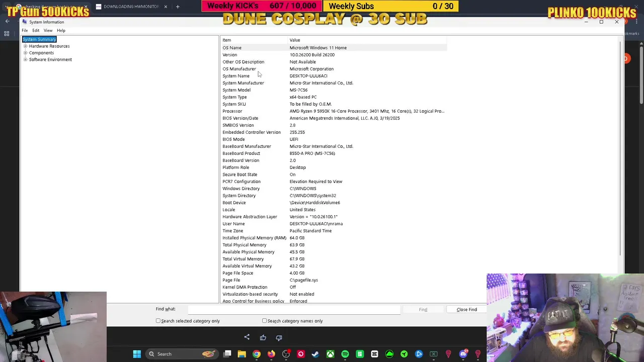Image resolution: width=644 pixels, height=362 pixels.
Task: Open OBS Studio from the taskbar
Action: [286, 354]
